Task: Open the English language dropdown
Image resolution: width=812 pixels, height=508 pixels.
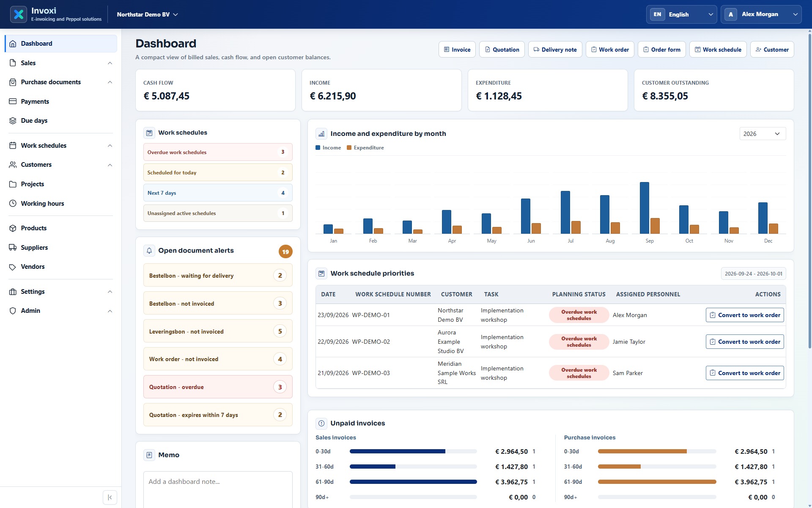Action: point(681,14)
